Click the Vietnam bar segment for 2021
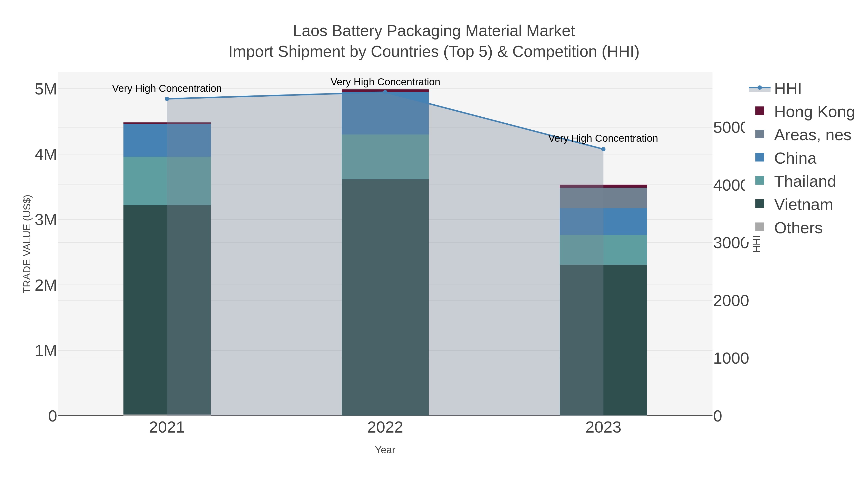868x488 pixels. (x=167, y=310)
